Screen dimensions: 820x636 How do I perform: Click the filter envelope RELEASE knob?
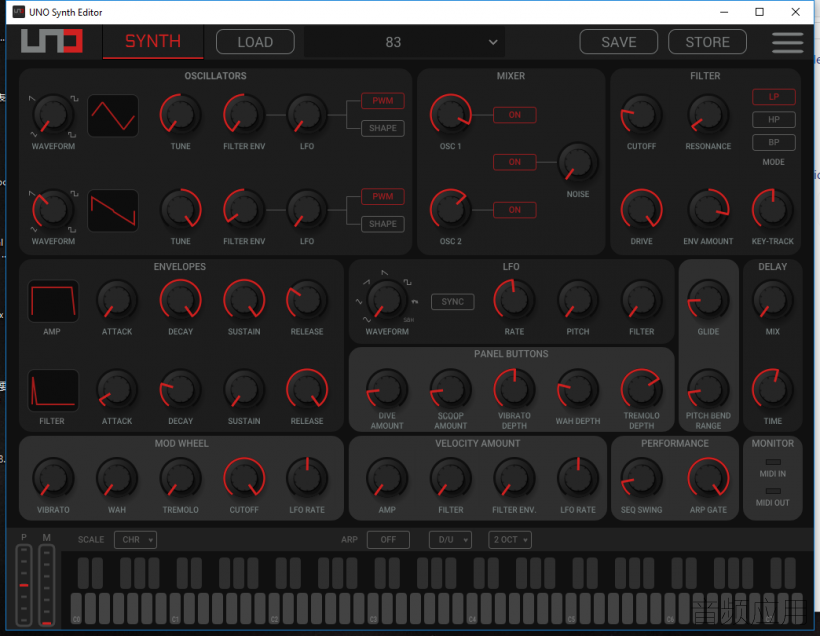point(307,390)
